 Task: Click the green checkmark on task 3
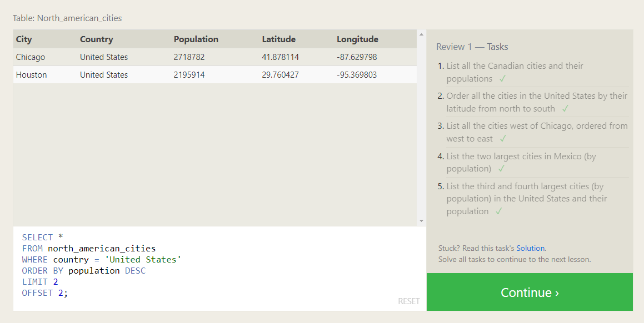click(503, 139)
